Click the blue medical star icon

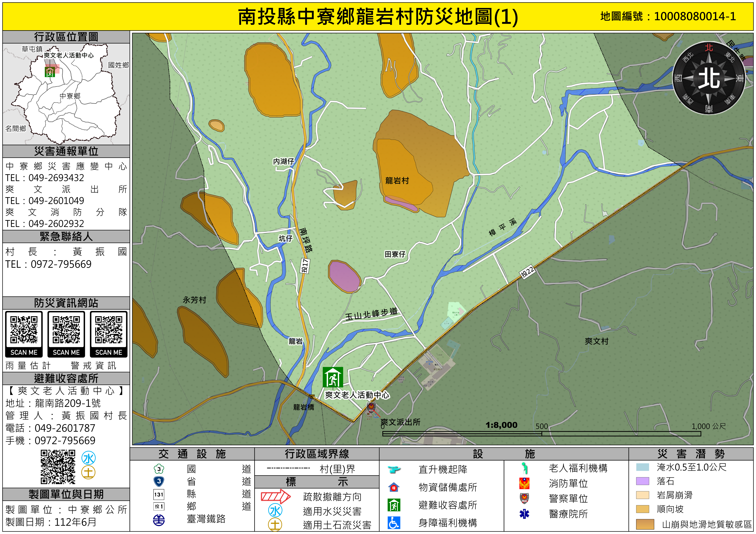click(x=524, y=514)
